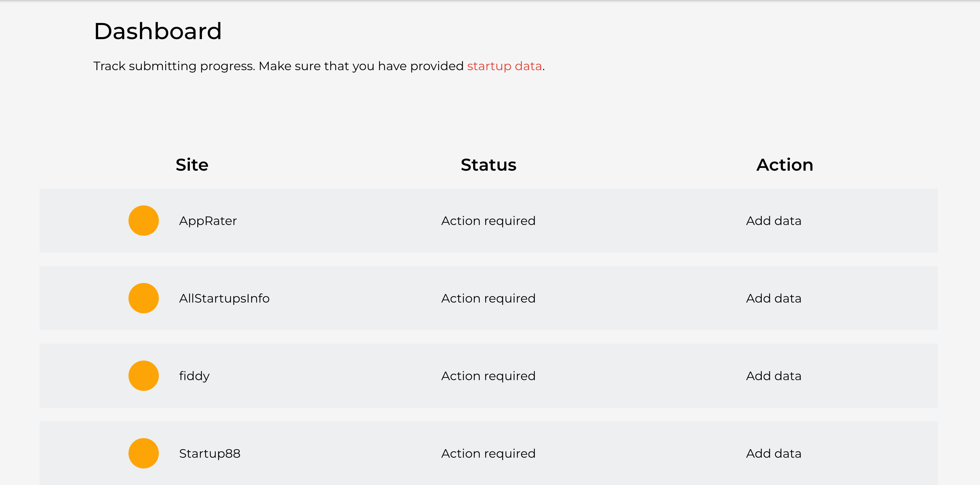Open the startup data link
Screen dimensions: 980x485
point(504,66)
